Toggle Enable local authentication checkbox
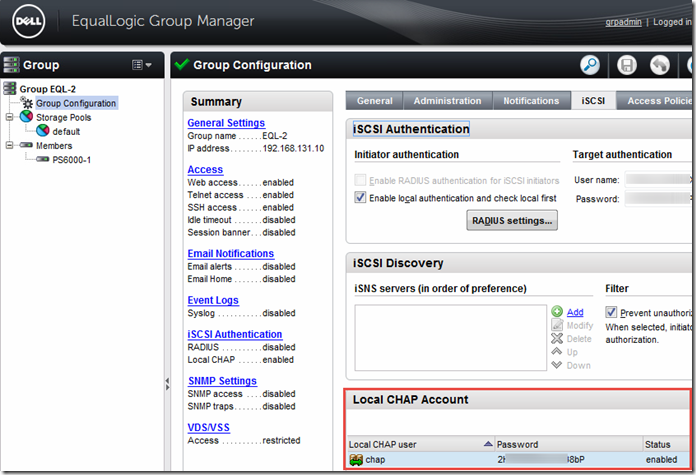Screen dimensions: 696x475 361,198
